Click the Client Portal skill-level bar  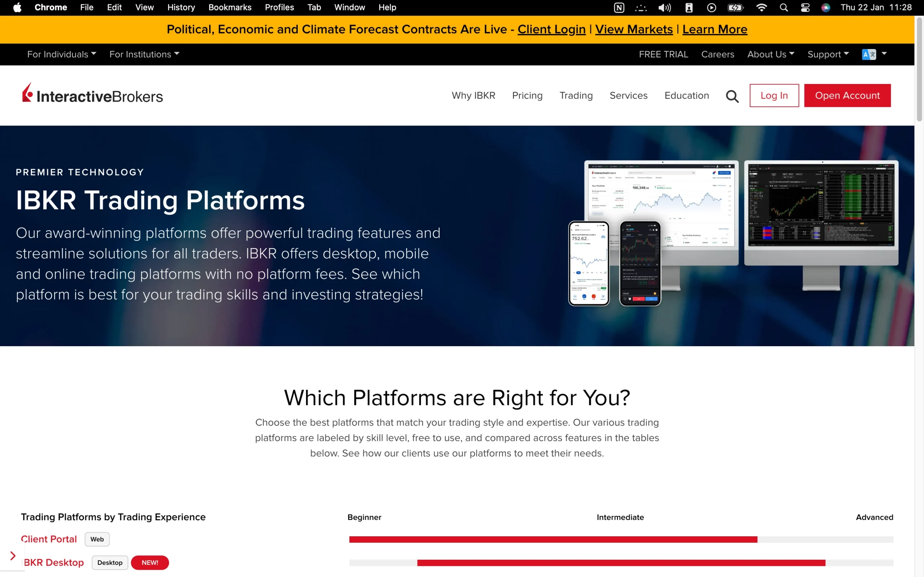[553, 539]
